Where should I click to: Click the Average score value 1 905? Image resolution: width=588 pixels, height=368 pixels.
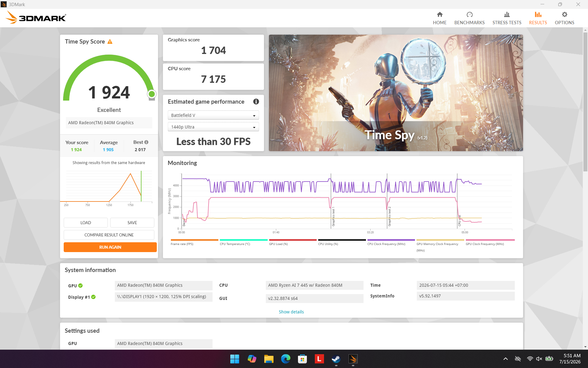coord(108,150)
